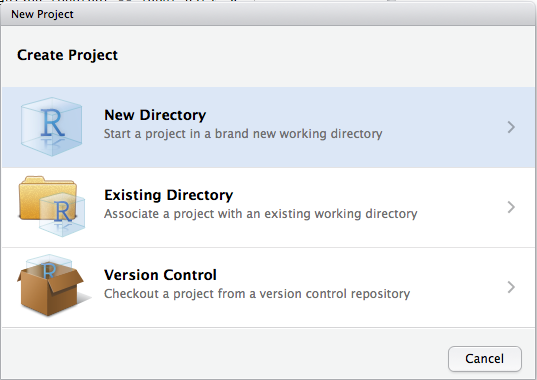Click the Version Control cardboard box icon
This screenshot has height=380, width=537.
pos(51,286)
